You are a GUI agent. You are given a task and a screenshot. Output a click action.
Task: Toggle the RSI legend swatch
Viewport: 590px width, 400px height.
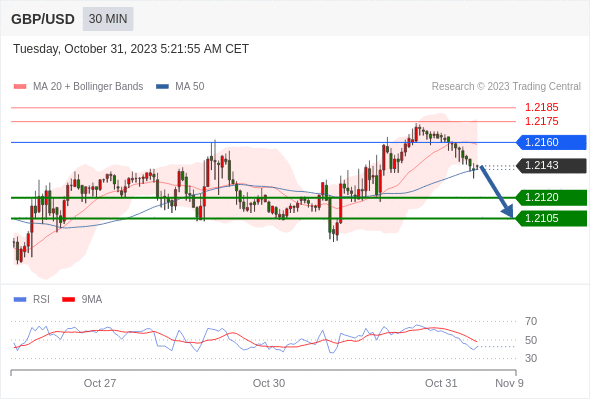pos(20,300)
